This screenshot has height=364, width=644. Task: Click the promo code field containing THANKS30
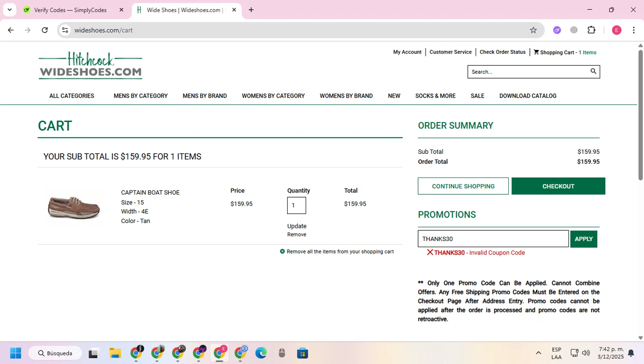(493, 239)
